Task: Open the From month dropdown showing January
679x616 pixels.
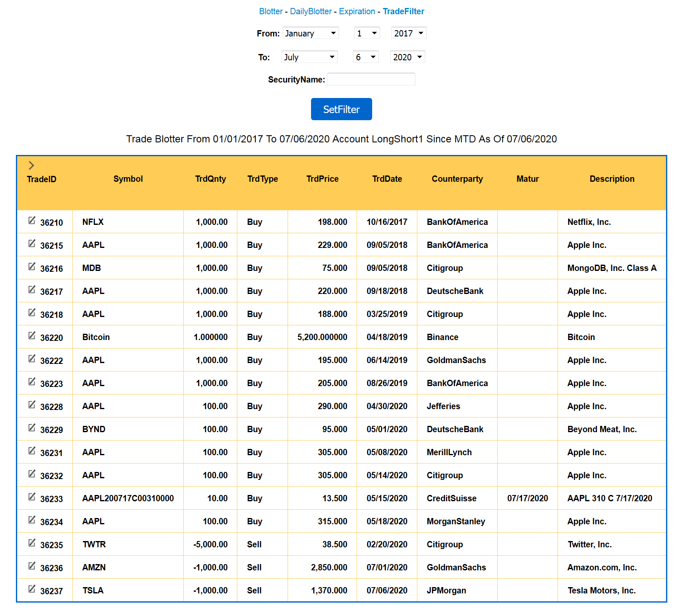Action: [311, 33]
